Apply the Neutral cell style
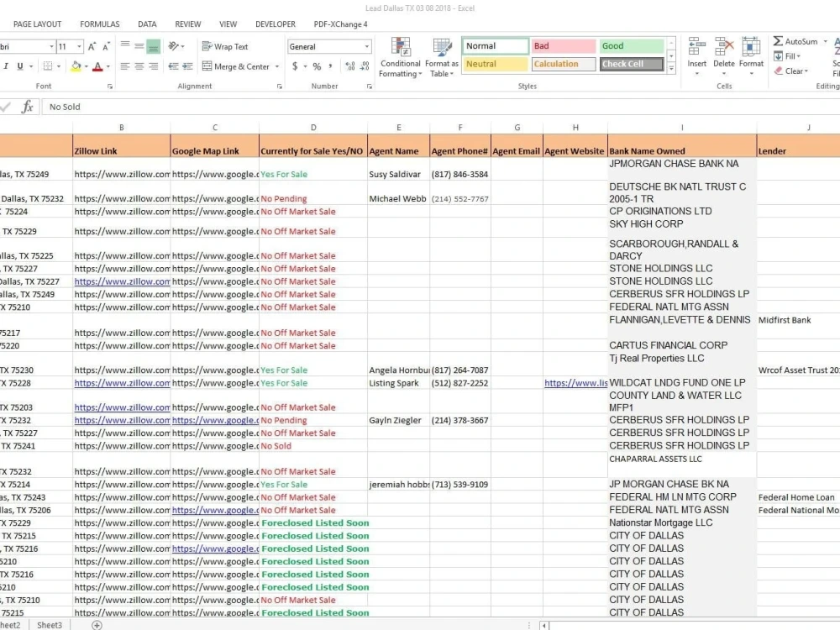 pos(495,64)
